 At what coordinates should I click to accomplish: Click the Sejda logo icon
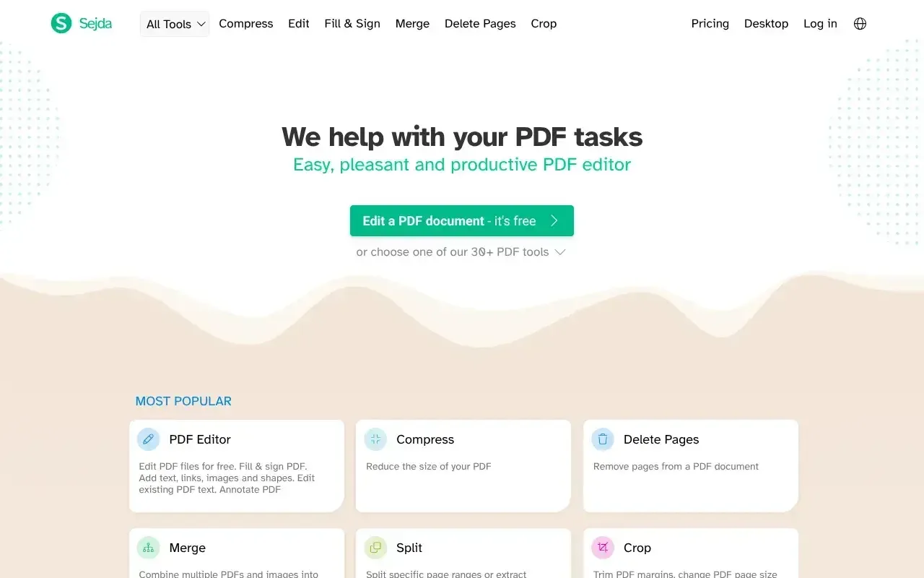(x=61, y=23)
